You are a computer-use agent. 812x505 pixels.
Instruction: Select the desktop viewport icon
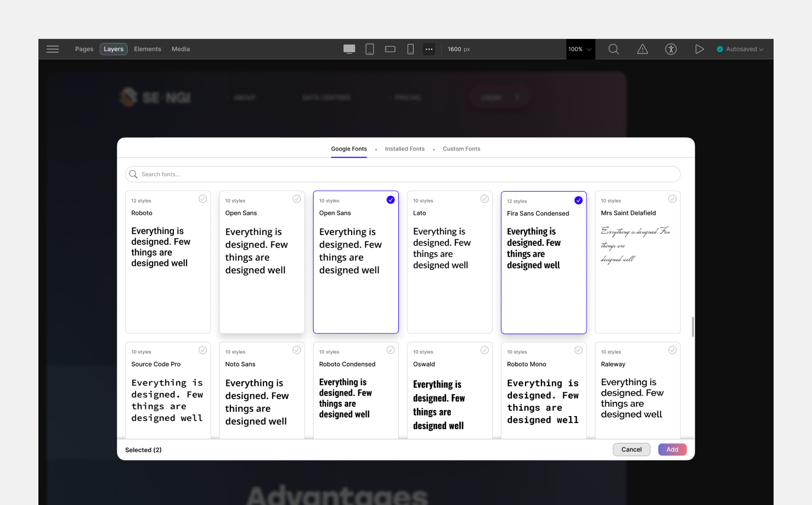(x=349, y=49)
